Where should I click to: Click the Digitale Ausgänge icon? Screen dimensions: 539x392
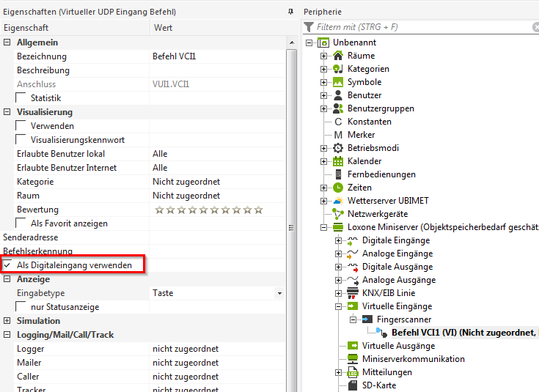(353, 267)
